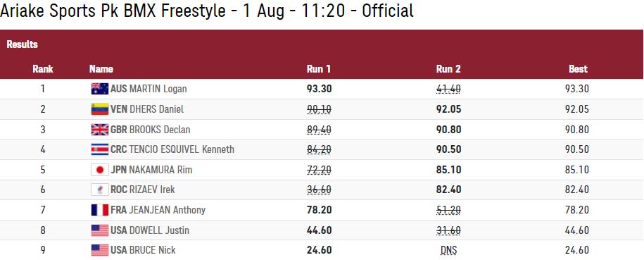
Task: Click NAKAMURA Rim's name
Action: [x=160, y=170]
